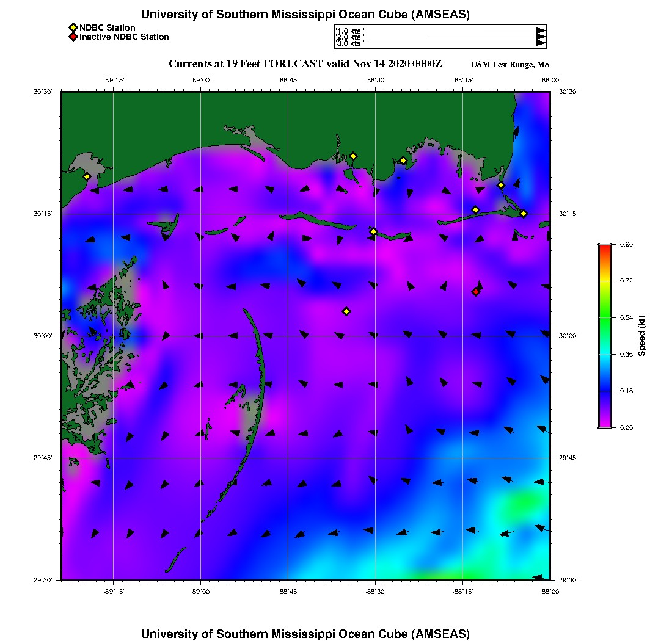Viewport: 672px width, 641px height.
Task: Click the red diamond icon in the legend
Action: (73, 37)
